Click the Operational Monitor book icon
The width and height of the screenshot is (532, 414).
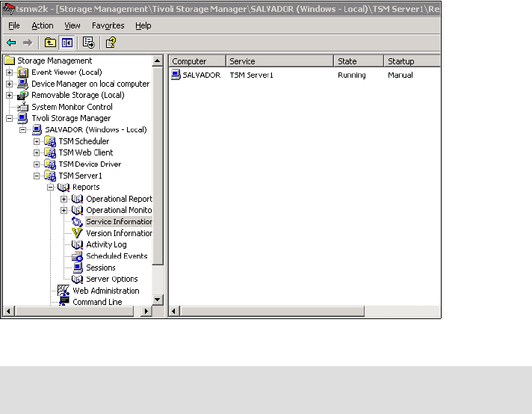click(x=78, y=211)
